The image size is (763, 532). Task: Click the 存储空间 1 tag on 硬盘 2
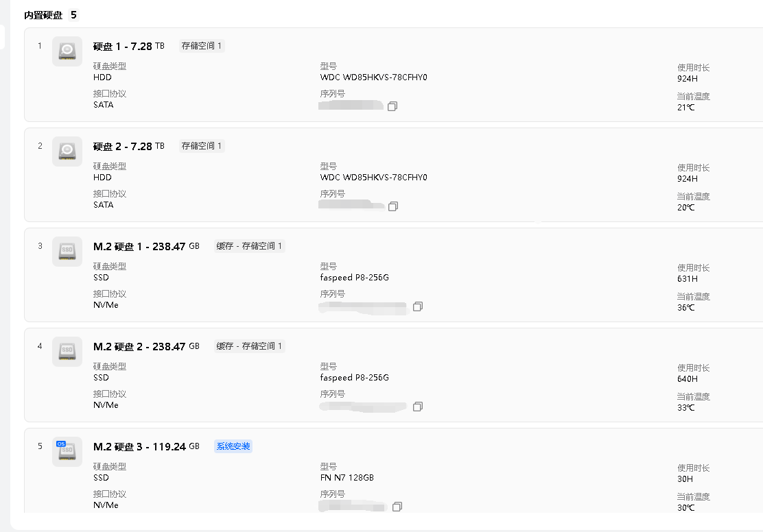[202, 146]
